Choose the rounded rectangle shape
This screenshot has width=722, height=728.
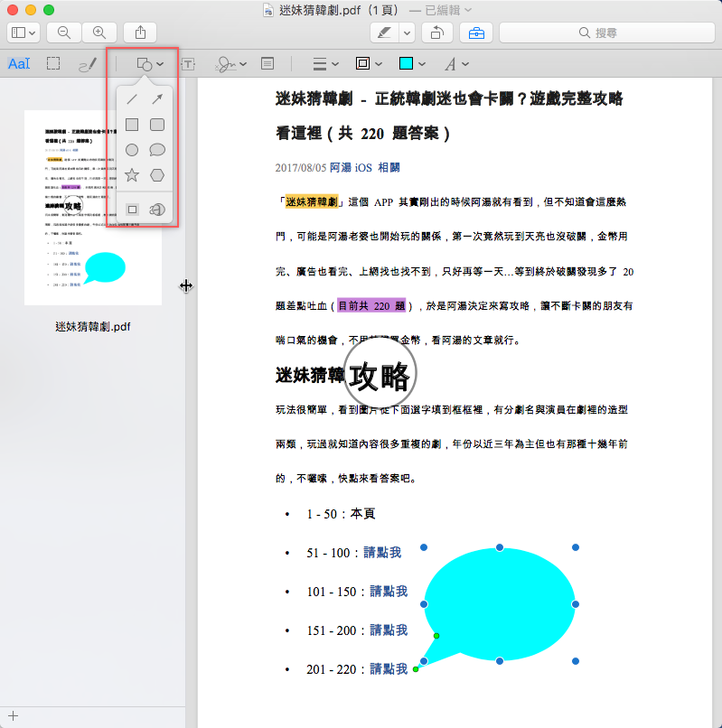tap(157, 125)
